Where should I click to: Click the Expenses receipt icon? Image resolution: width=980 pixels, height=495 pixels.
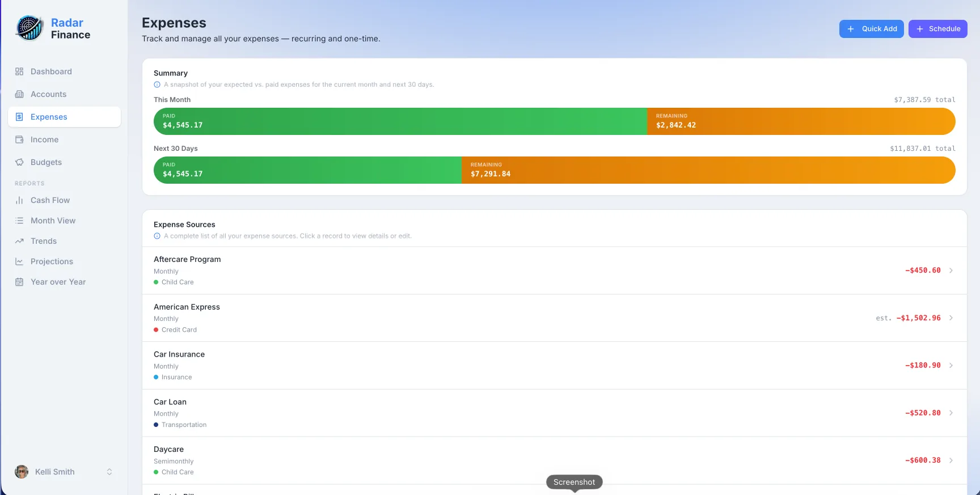coord(19,117)
